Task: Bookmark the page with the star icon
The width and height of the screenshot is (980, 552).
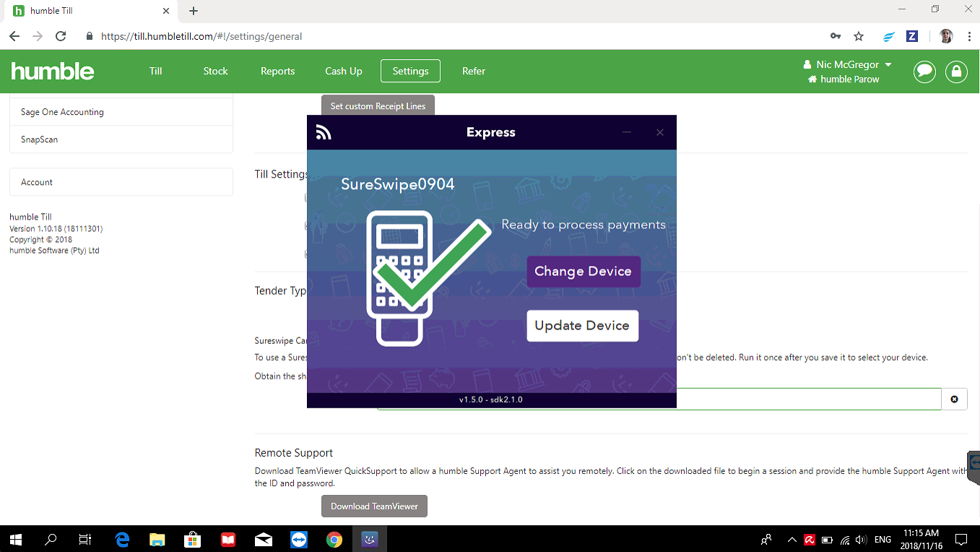Action: tap(859, 36)
